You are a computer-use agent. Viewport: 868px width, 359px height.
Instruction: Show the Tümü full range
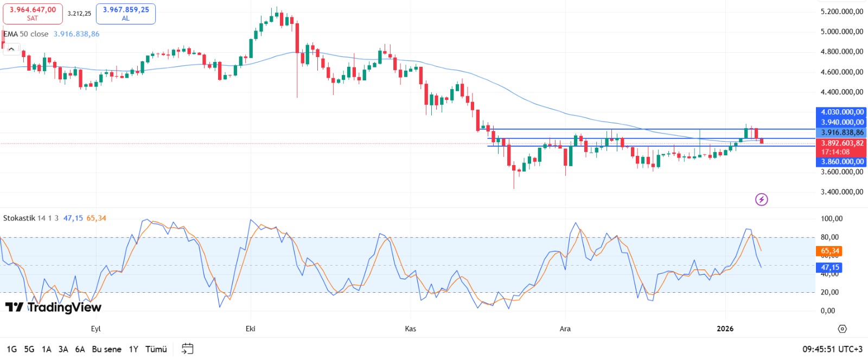coord(156,349)
